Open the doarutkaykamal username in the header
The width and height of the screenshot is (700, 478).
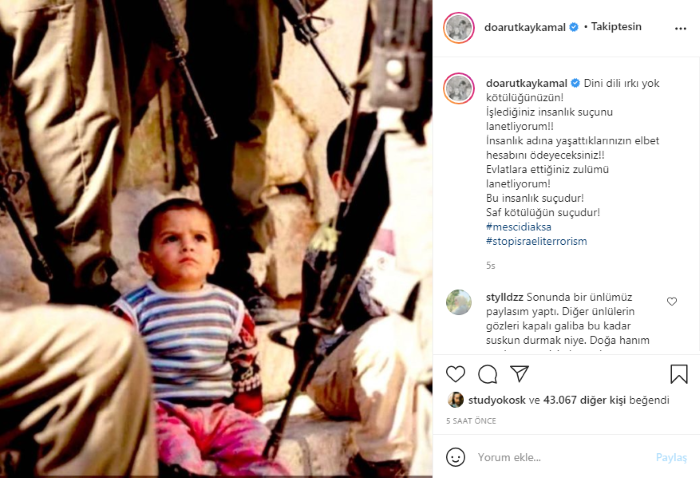pyautogui.click(x=525, y=27)
